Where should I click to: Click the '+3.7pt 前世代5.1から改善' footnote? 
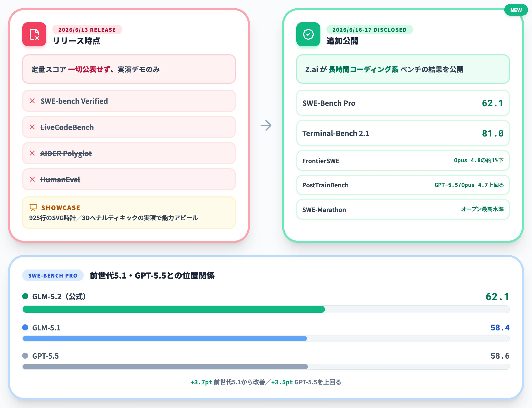click(228, 382)
